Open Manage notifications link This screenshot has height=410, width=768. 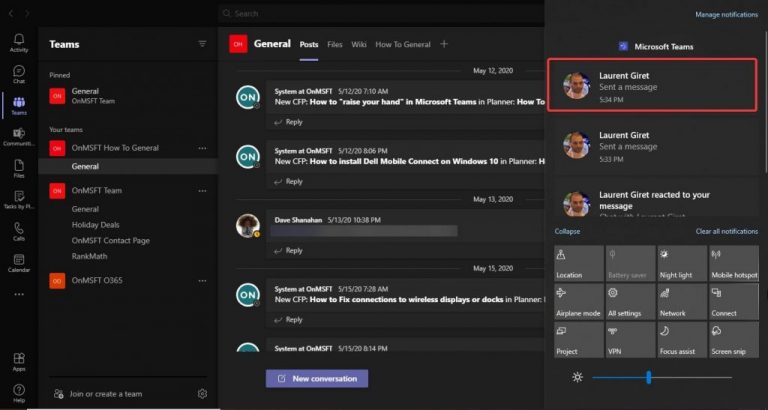point(726,15)
